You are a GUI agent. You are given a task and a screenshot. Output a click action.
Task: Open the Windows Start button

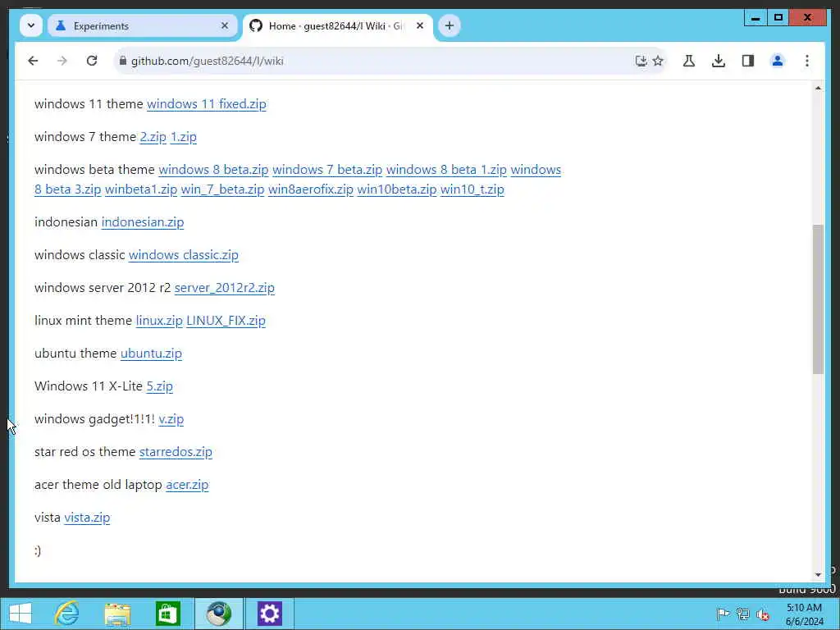(21, 614)
